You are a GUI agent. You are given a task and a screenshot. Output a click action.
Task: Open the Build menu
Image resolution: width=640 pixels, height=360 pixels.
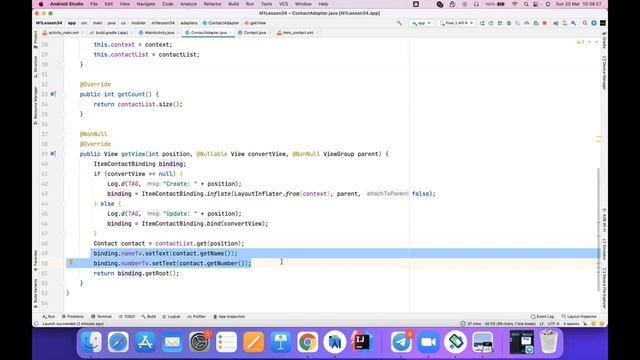[x=233, y=4]
